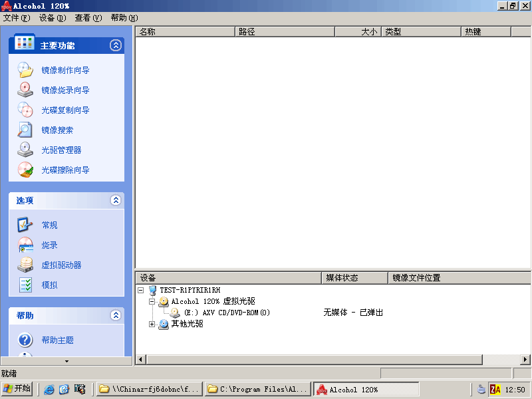Click the 镜像文件位置 column header
532x399 pixels.
tap(460, 278)
